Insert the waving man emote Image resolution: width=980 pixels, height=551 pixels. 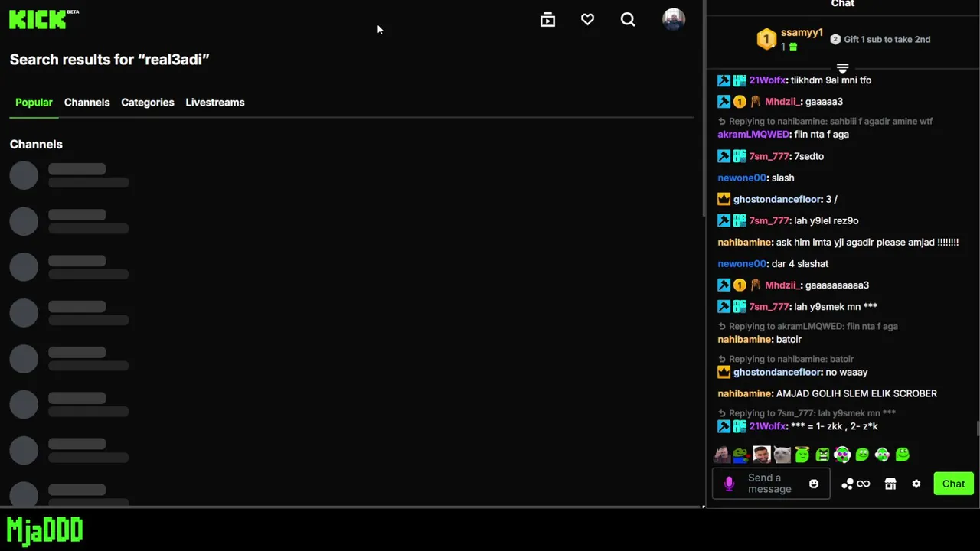pyautogui.click(x=722, y=455)
